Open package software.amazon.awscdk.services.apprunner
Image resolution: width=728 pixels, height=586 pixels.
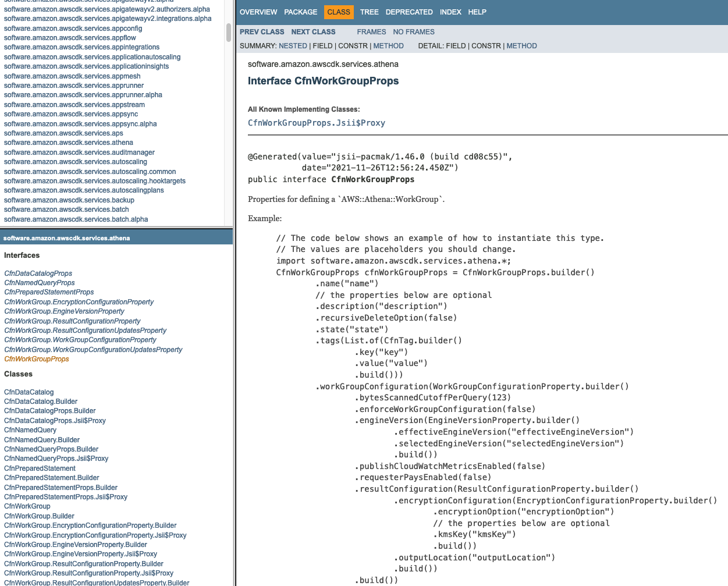[x=74, y=86]
